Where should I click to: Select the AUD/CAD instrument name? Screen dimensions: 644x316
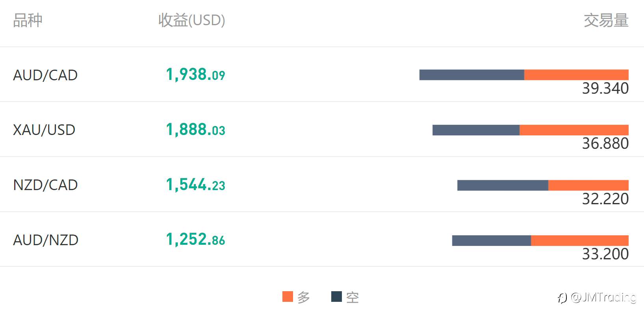pyautogui.click(x=45, y=75)
